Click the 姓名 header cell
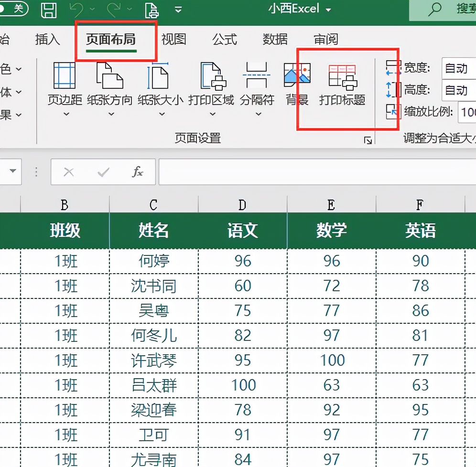Image resolution: width=476 pixels, height=467 pixels. pyautogui.click(x=153, y=231)
